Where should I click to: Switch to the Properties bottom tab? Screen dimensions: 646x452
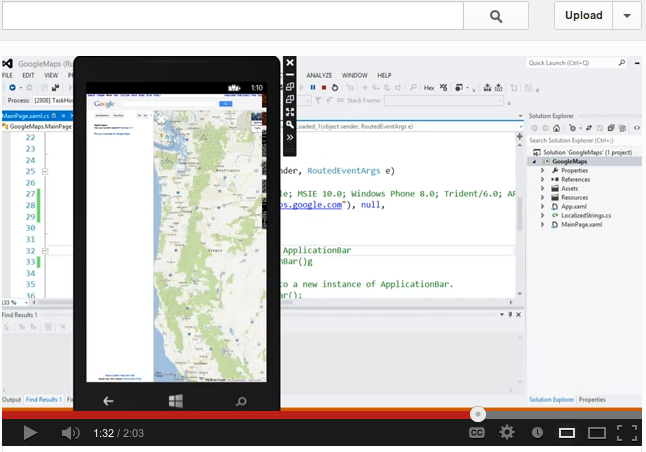pos(592,399)
